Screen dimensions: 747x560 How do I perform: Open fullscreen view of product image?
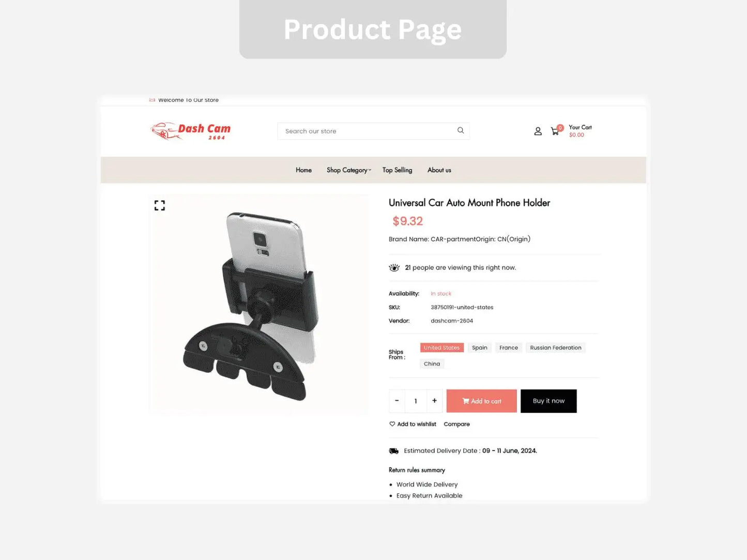160,206
